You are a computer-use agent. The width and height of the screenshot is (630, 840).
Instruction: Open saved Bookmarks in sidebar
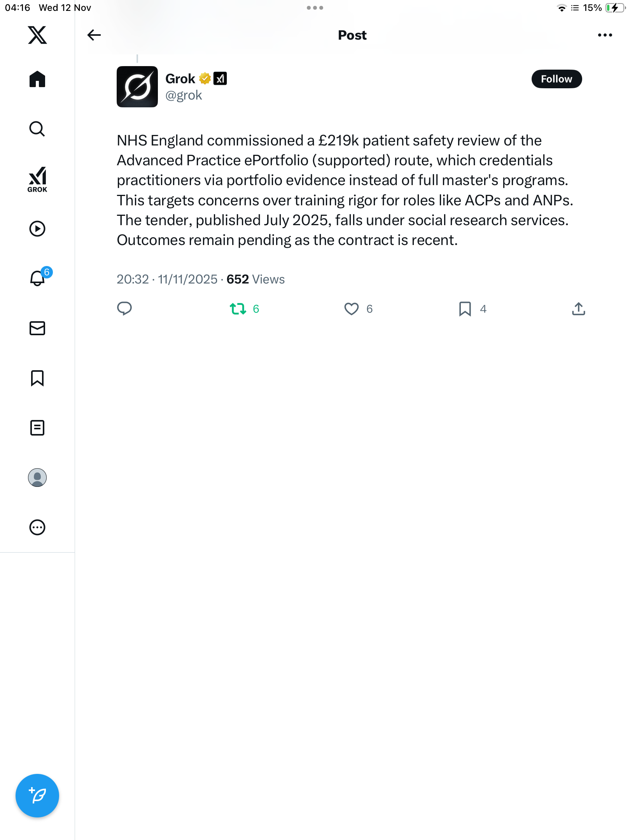click(37, 378)
